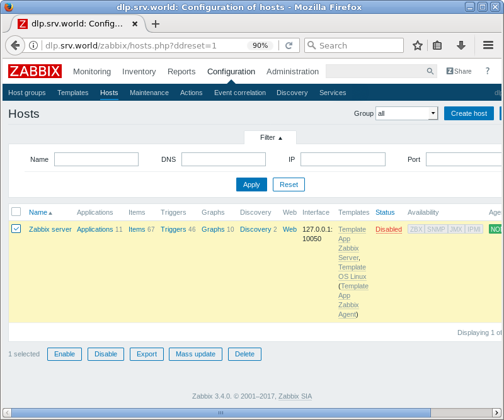The image size is (504, 420).
Task: Focus the IP filter input field
Action: (x=343, y=159)
